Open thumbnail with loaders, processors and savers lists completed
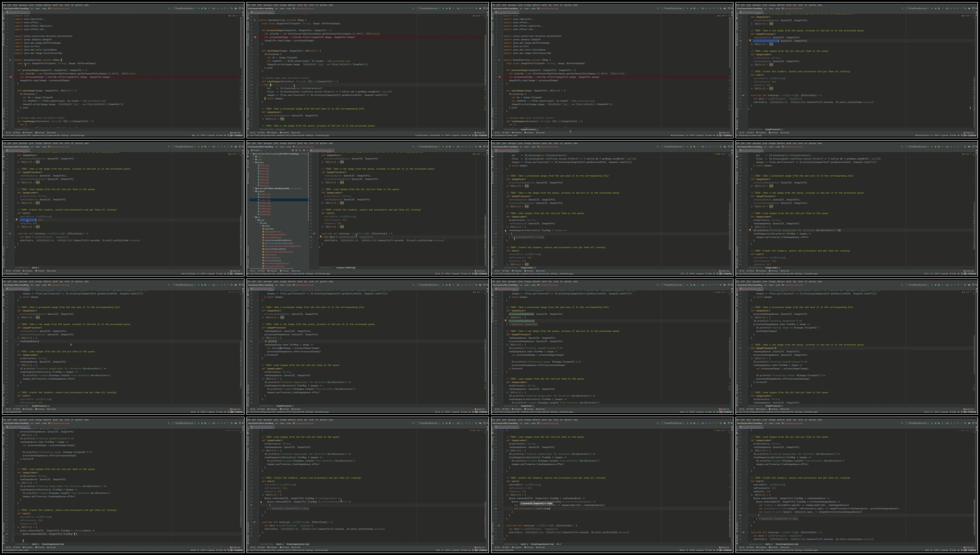 [857, 485]
